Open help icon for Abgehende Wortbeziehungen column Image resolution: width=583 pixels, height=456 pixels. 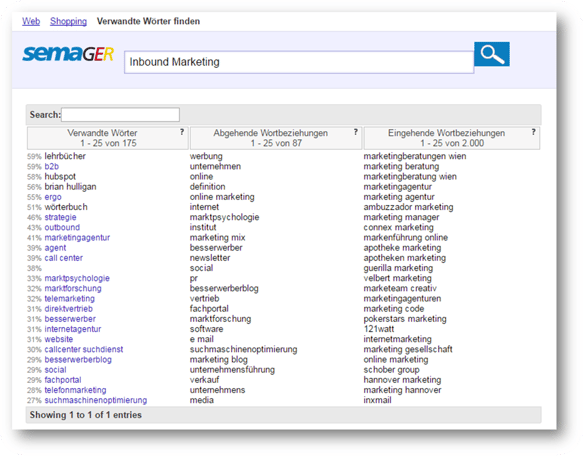[x=356, y=132]
